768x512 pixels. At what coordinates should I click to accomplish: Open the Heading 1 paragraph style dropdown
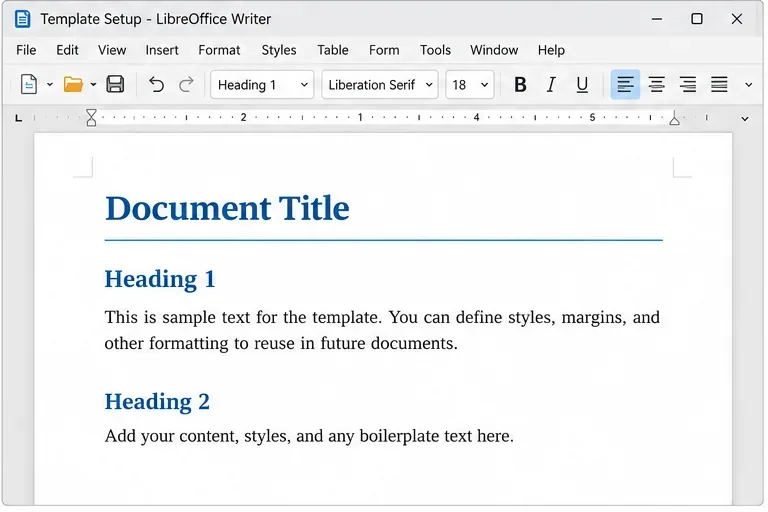pyautogui.click(x=262, y=85)
